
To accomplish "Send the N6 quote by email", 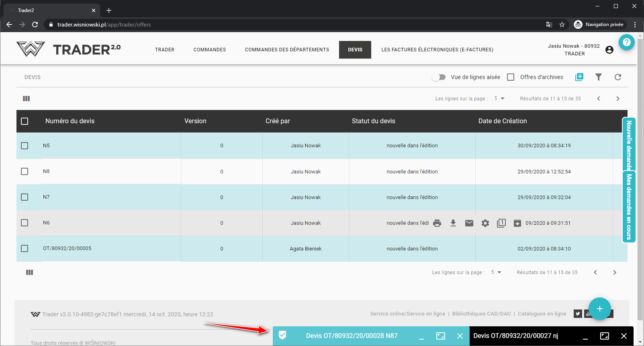I will tap(469, 223).
